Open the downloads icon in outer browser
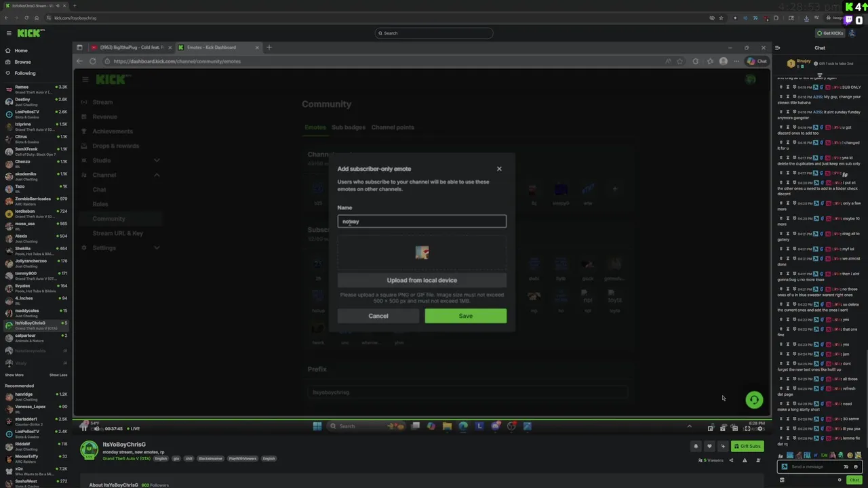 (805, 18)
